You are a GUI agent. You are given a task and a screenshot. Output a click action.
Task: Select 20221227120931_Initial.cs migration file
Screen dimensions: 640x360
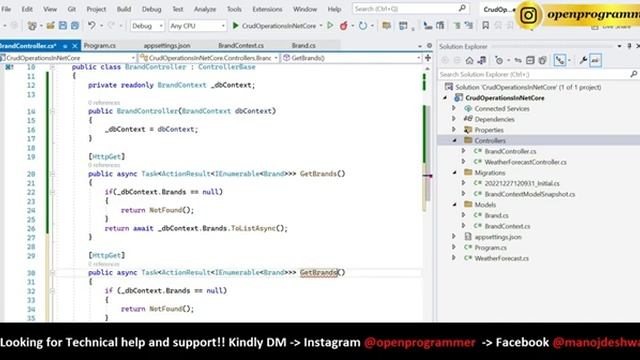click(x=522, y=183)
